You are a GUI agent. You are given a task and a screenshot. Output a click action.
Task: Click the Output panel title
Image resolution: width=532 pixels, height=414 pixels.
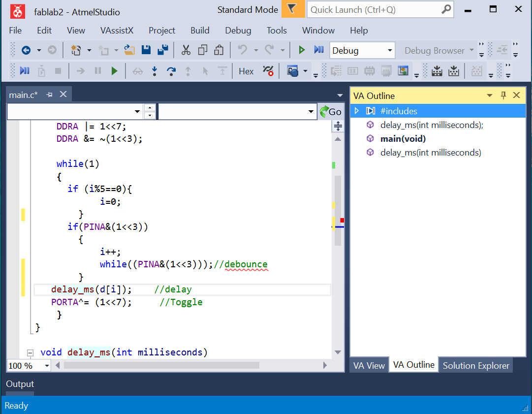coord(20,384)
